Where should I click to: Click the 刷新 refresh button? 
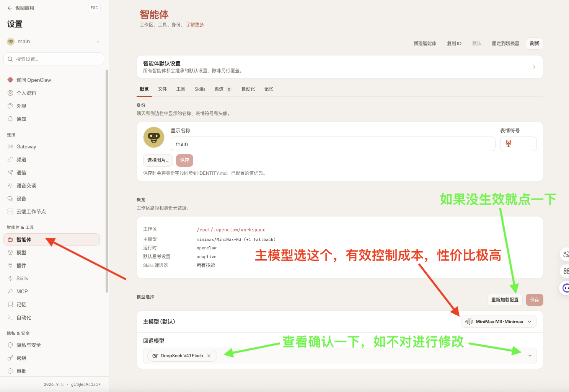pos(535,44)
